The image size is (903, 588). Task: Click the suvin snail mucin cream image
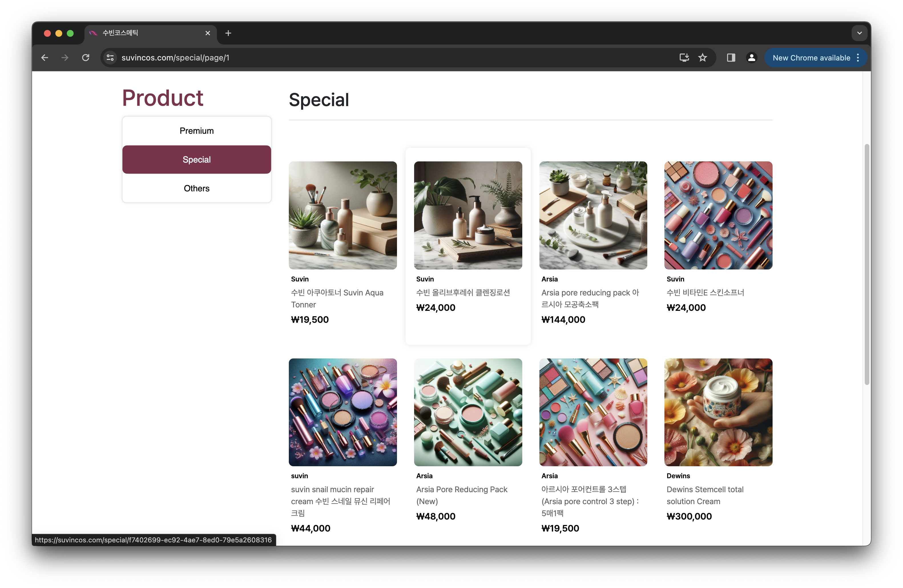click(342, 412)
